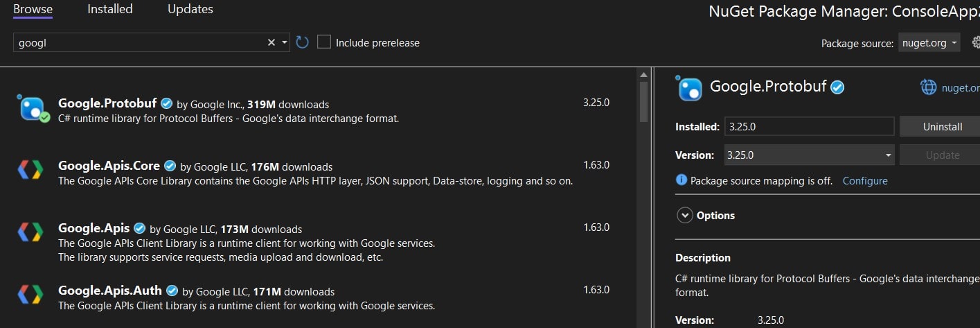This screenshot has width=980, height=328.
Task: Click the verified badge beside Google.Apis.Auth
Action: [172, 291]
